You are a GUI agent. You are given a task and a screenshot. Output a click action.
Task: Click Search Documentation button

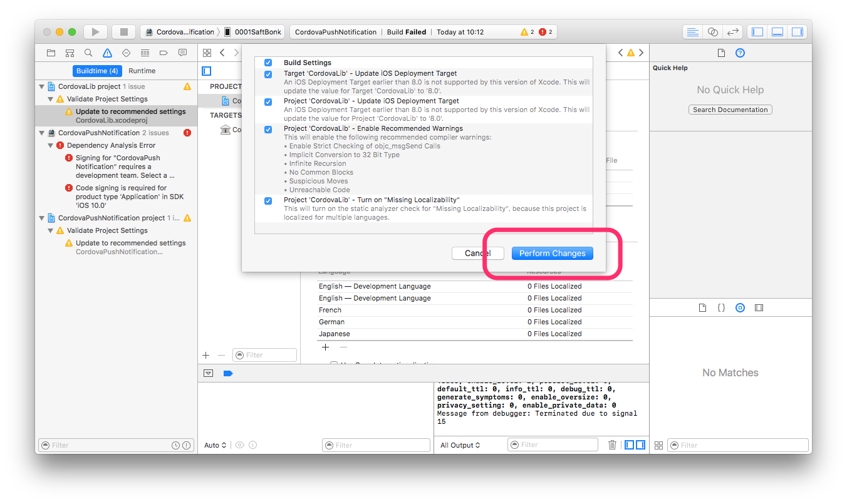(x=730, y=110)
